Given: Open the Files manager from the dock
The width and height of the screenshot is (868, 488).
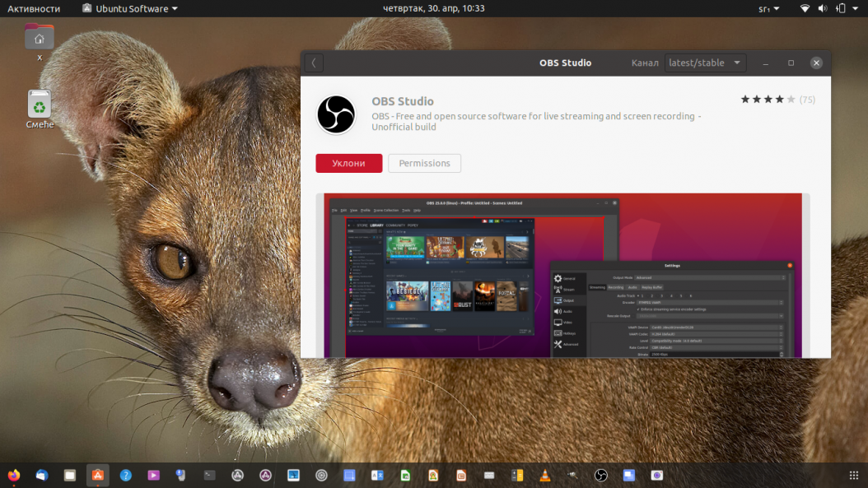Looking at the screenshot, I should click(x=70, y=476).
